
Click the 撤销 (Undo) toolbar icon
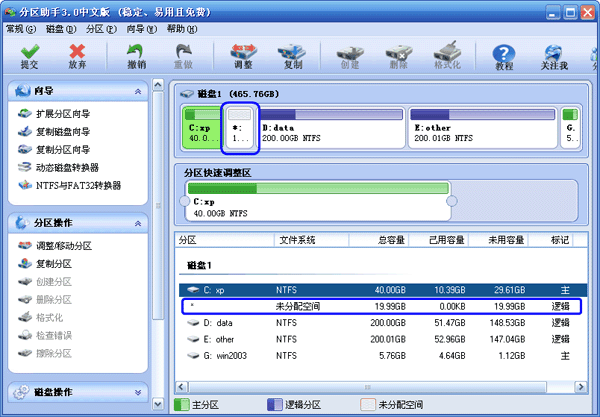[137, 55]
